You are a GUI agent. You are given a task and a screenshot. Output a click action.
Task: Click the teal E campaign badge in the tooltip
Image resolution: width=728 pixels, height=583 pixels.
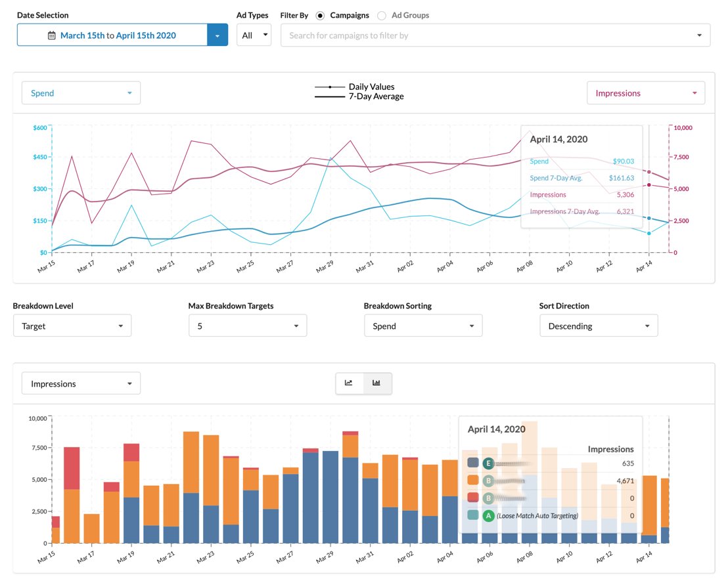pos(488,464)
